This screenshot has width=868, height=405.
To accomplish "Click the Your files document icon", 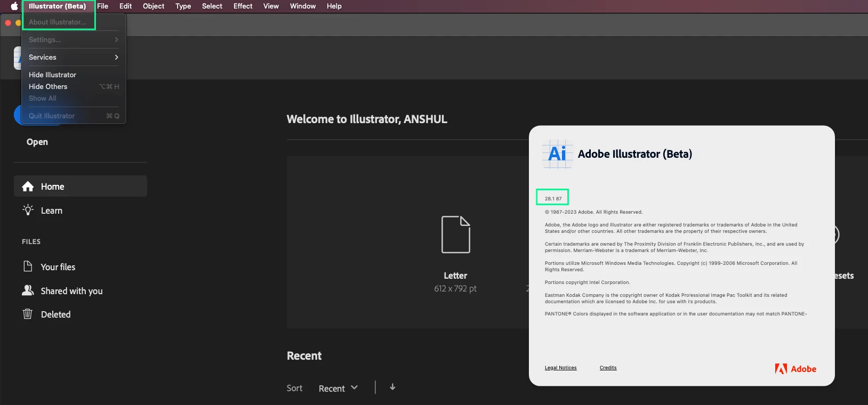I will [28, 266].
